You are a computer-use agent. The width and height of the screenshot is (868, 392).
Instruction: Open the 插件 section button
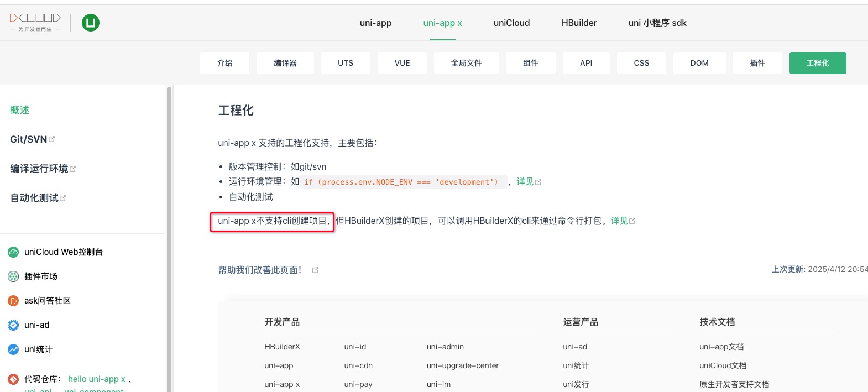(757, 63)
